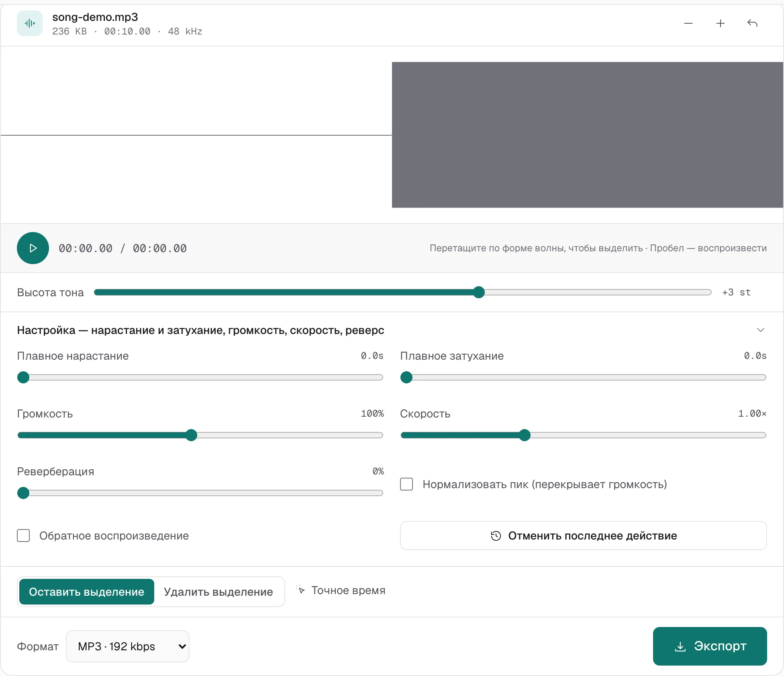Image resolution: width=784 pixels, height=676 pixels.
Task: Click the song-demo.mp3 file name
Action: click(x=95, y=17)
